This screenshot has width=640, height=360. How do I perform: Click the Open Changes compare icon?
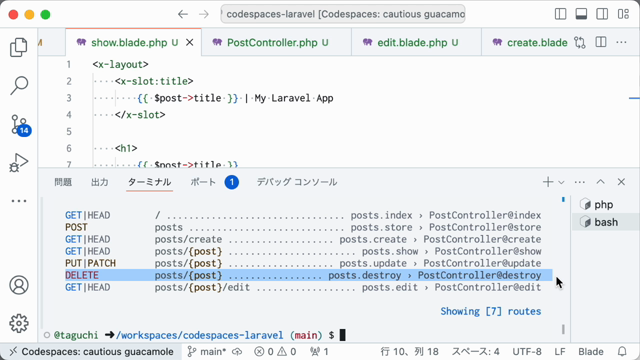click(x=580, y=42)
